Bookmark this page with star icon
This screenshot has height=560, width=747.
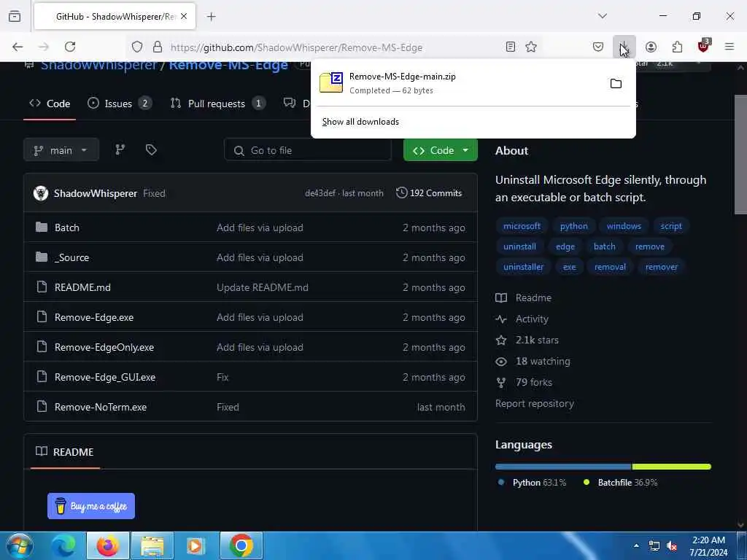(531, 47)
